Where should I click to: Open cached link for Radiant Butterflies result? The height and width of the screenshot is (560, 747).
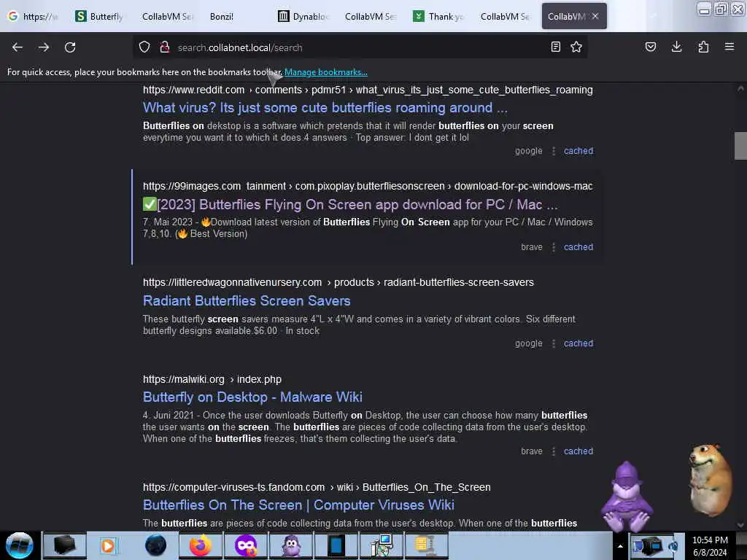[578, 343]
